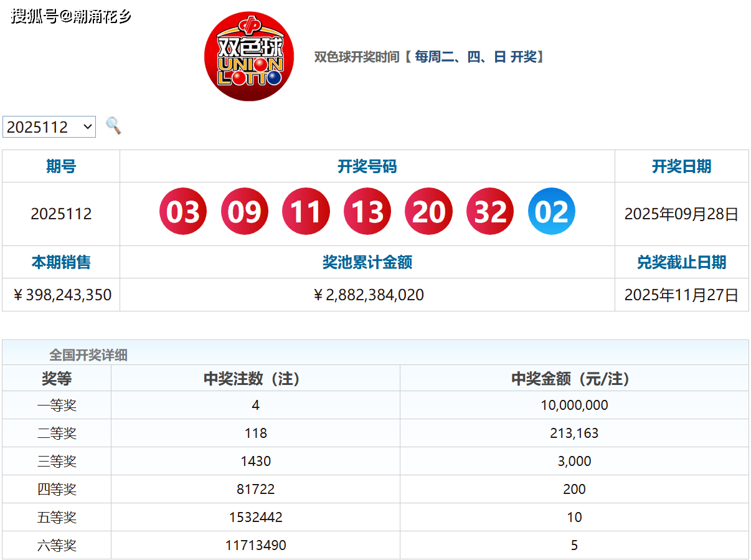
Task: Click the 兑奖截止日期 header cell
Action: pyautogui.click(x=681, y=262)
